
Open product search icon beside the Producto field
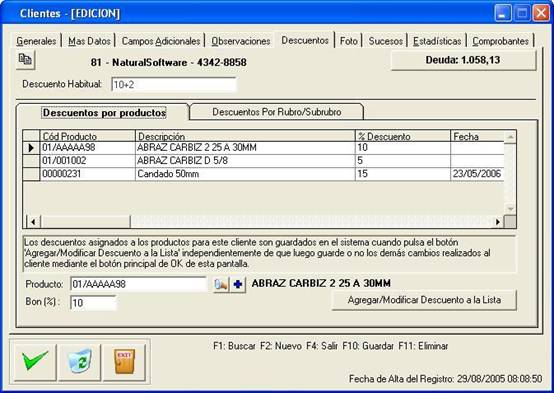pyautogui.click(x=221, y=284)
